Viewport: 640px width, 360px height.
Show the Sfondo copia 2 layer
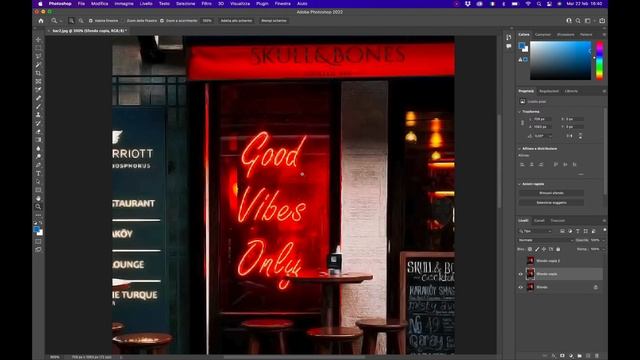click(x=520, y=261)
